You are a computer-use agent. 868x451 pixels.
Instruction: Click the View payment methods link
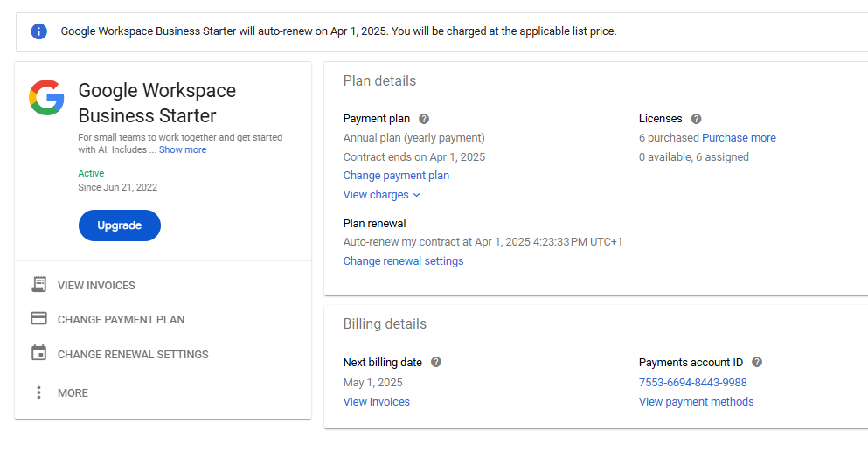tap(697, 402)
